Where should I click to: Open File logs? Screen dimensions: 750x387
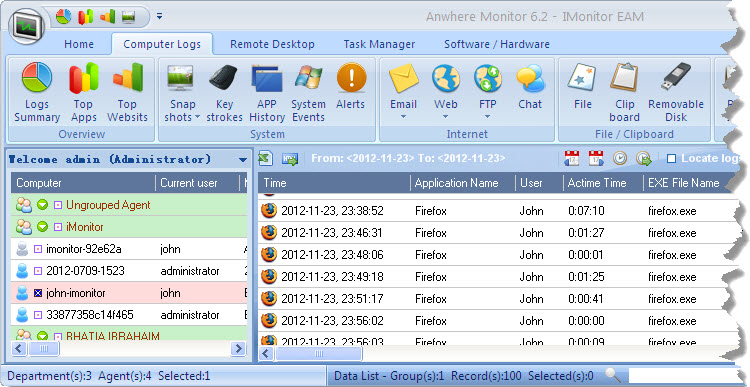583,86
